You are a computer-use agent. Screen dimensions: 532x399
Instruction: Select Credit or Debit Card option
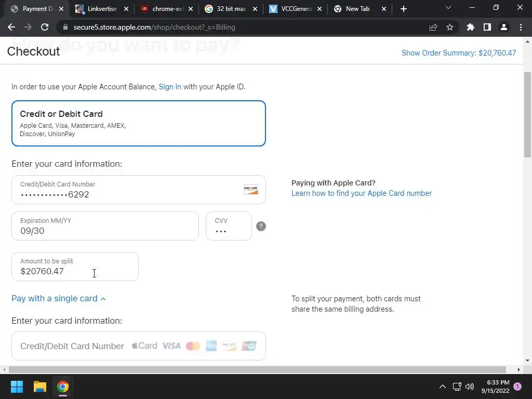coord(138,123)
